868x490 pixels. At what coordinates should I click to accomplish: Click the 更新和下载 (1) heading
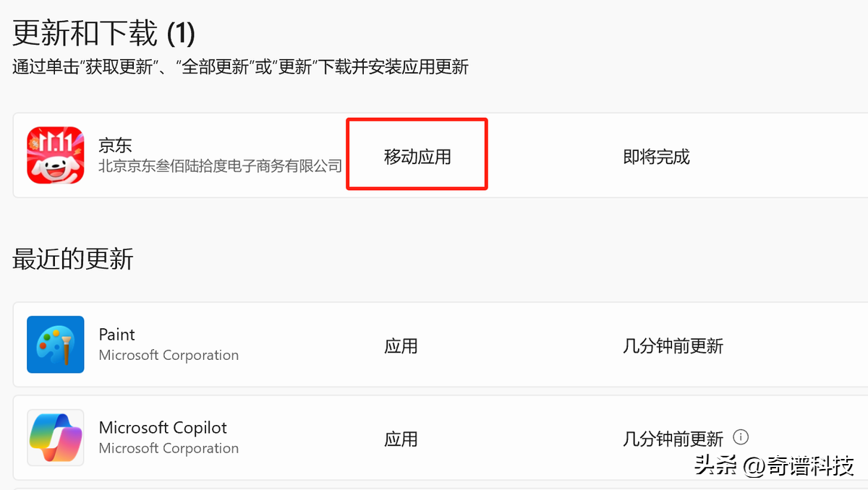[x=104, y=33]
